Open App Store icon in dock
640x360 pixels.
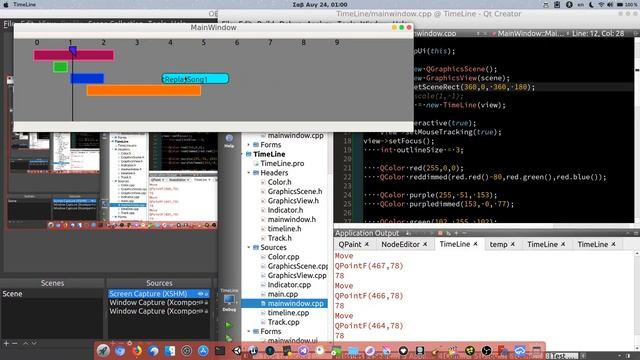203,350
